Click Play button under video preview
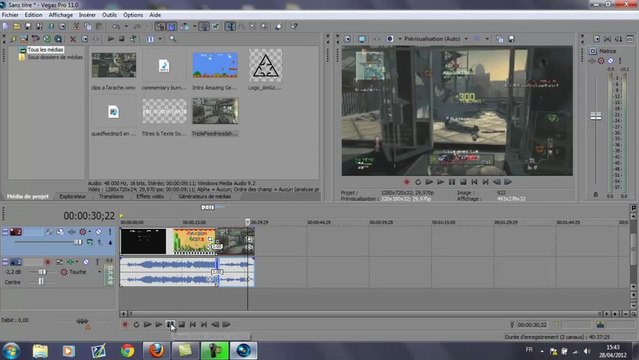639x360 pixels. (441, 182)
